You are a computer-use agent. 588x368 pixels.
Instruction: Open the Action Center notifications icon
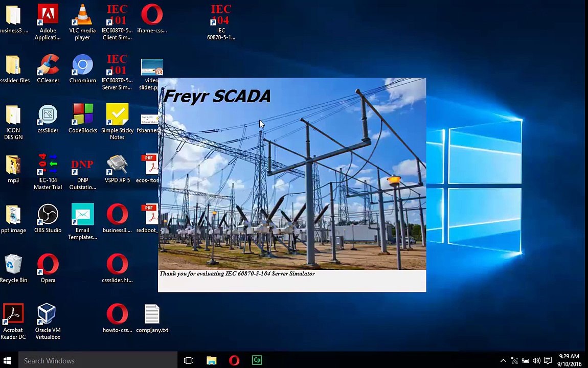pos(548,360)
